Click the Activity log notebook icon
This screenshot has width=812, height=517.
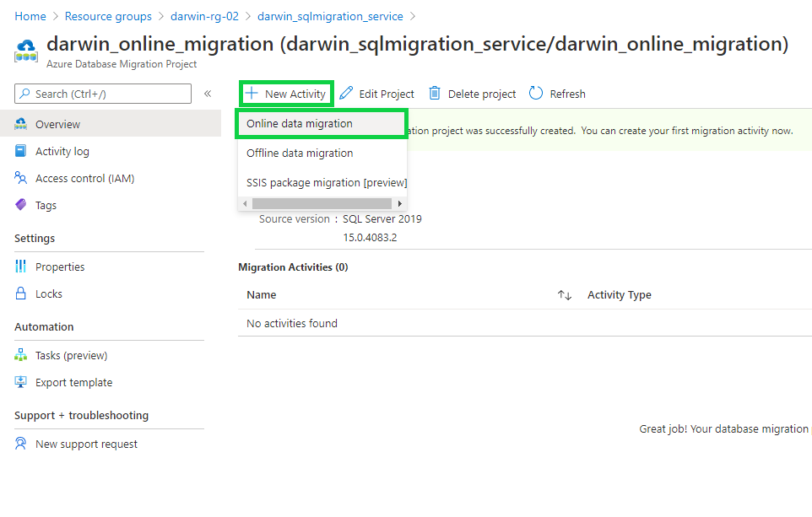(x=21, y=151)
